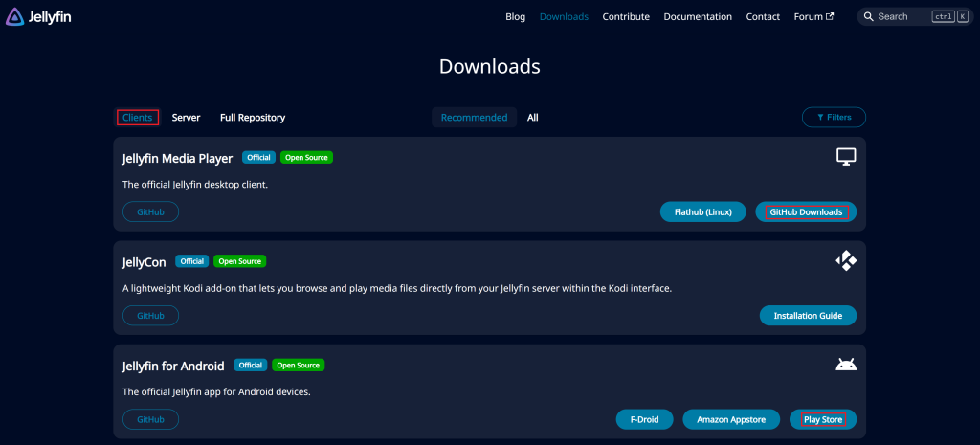
Task: Click "The official Jellyfin desktop client." text
Action: pos(195,185)
